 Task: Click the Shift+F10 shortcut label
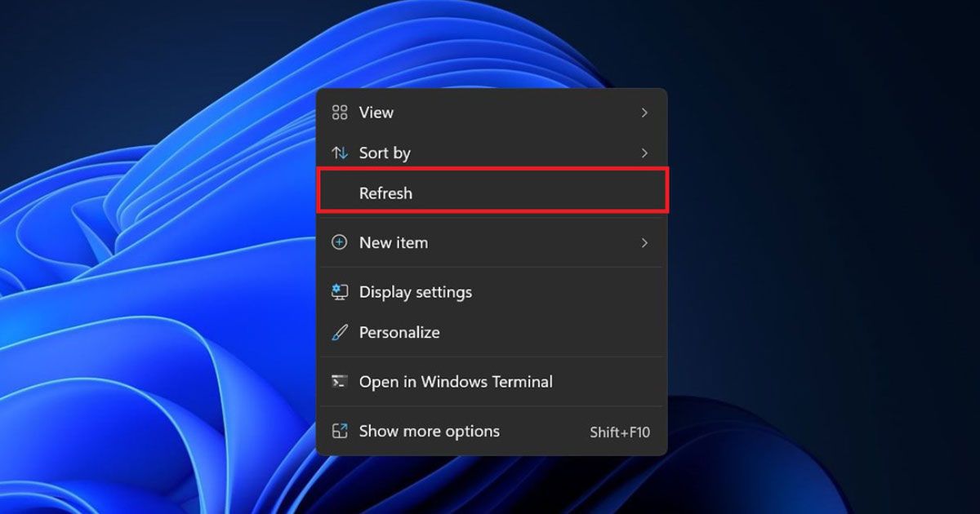(619, 431)
